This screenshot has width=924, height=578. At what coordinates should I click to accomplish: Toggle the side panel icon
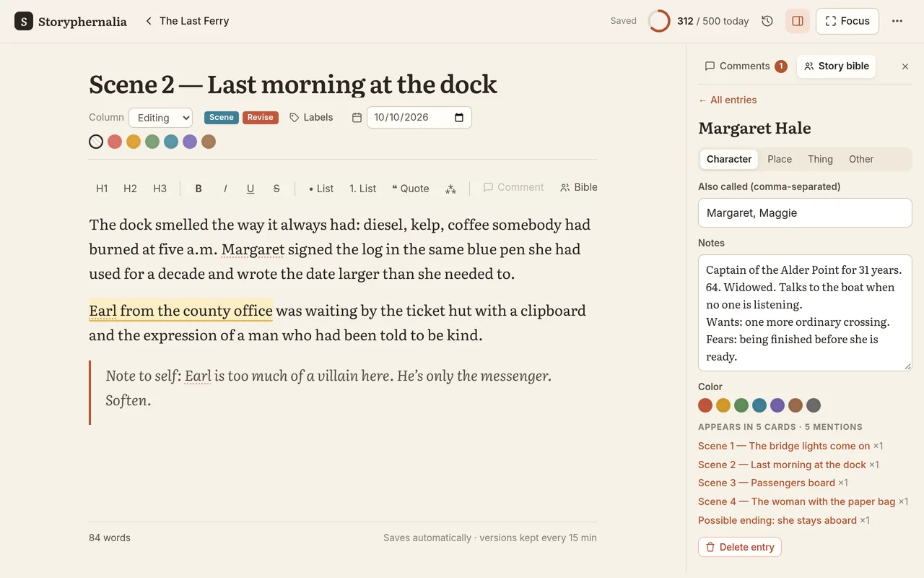click(798, 21)
